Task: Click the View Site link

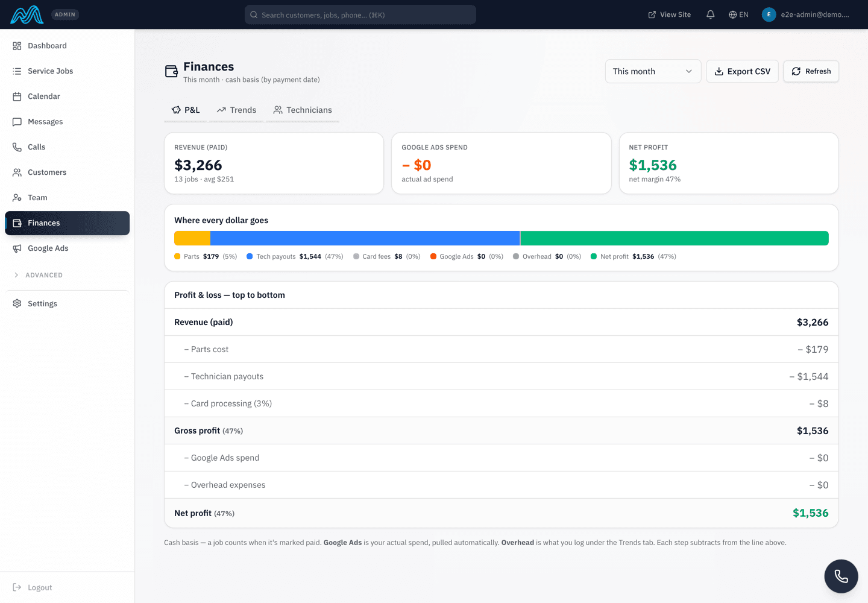Action: [669, 14]
